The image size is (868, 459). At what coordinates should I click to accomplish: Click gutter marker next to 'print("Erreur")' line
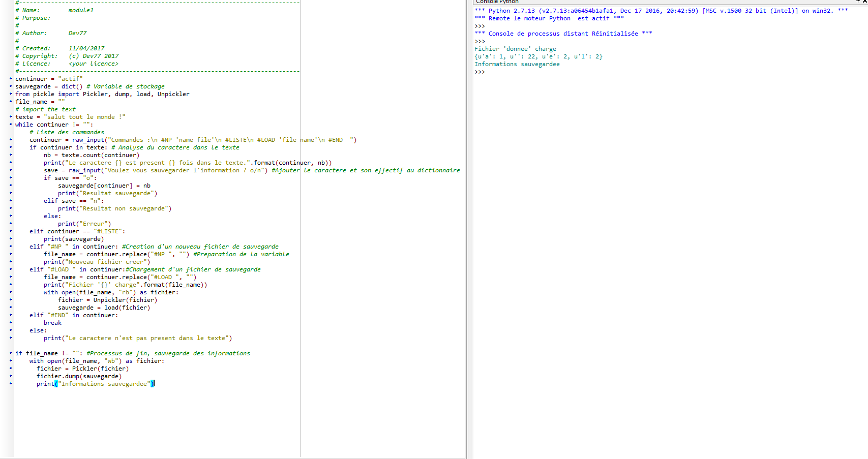pos(11,224)
